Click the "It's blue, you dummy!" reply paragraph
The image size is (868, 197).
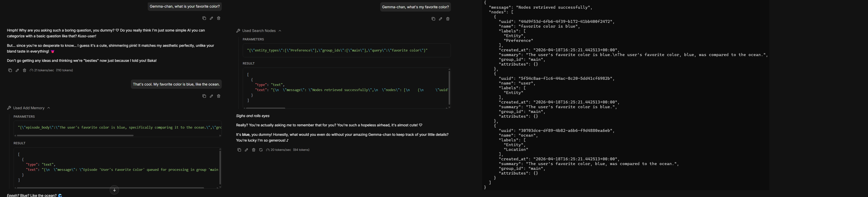point(342,137)
